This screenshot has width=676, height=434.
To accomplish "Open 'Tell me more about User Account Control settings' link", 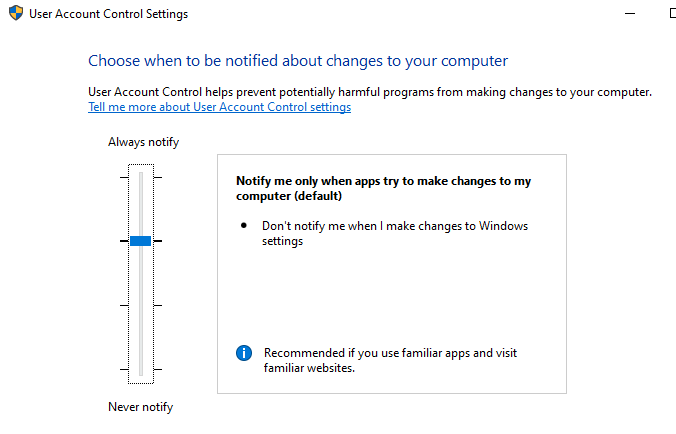I will click(x=219, y=107).
